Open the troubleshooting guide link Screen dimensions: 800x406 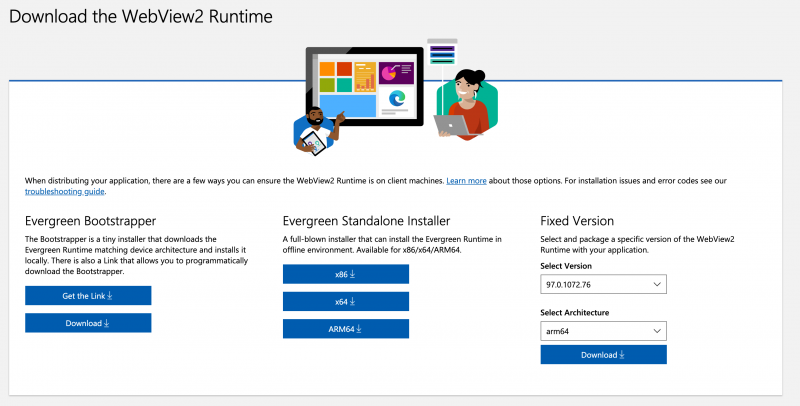65,191
